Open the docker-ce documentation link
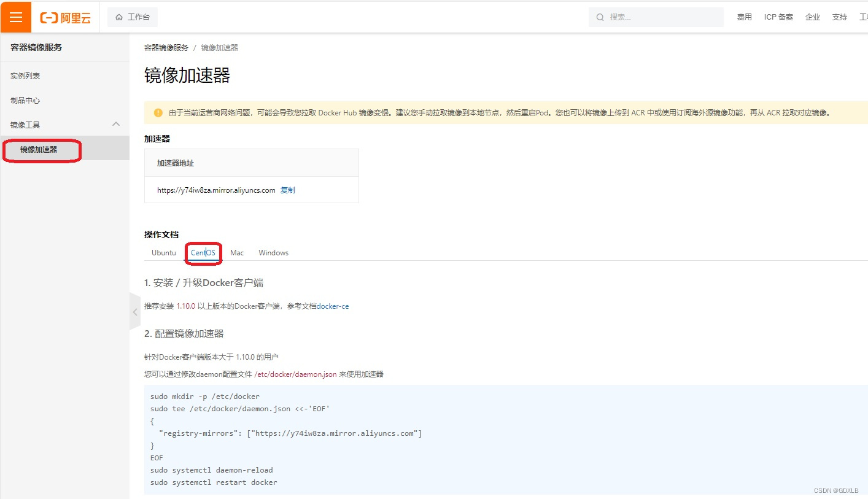This screenshot has width=868, height=499. (x=333, y=306)
